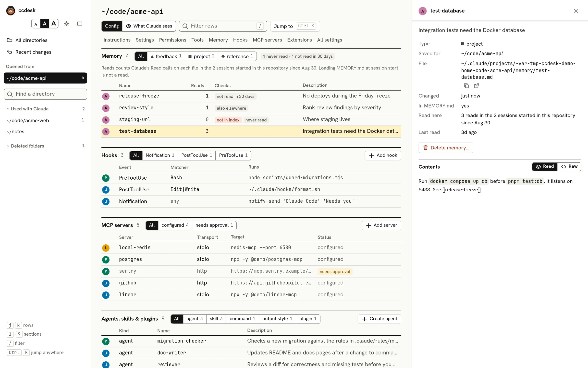Open memory file externally icon

point(477,86)
